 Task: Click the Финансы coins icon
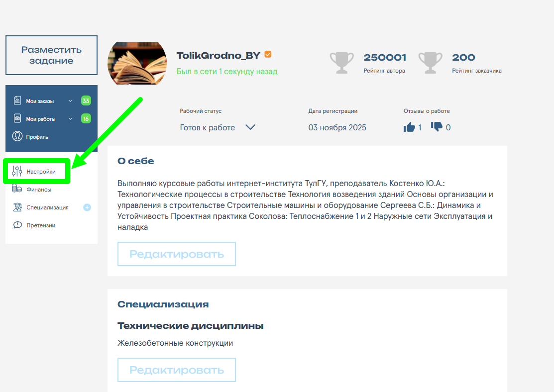[x=17, y=189]
